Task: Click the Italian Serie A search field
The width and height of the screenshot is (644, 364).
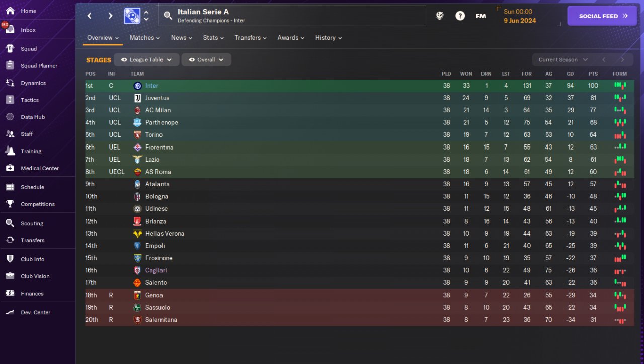Action: [292, 16]
